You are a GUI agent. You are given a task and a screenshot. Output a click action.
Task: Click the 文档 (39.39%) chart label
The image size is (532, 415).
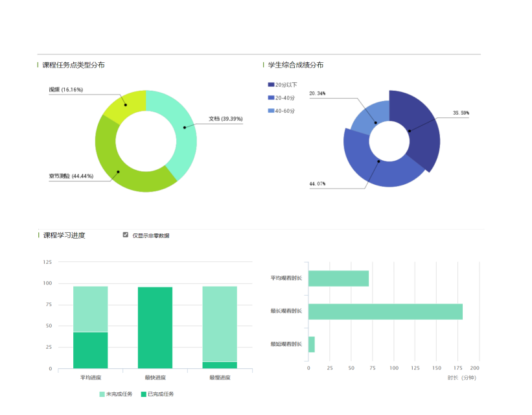pyautogui.click(x=225, y=119)
